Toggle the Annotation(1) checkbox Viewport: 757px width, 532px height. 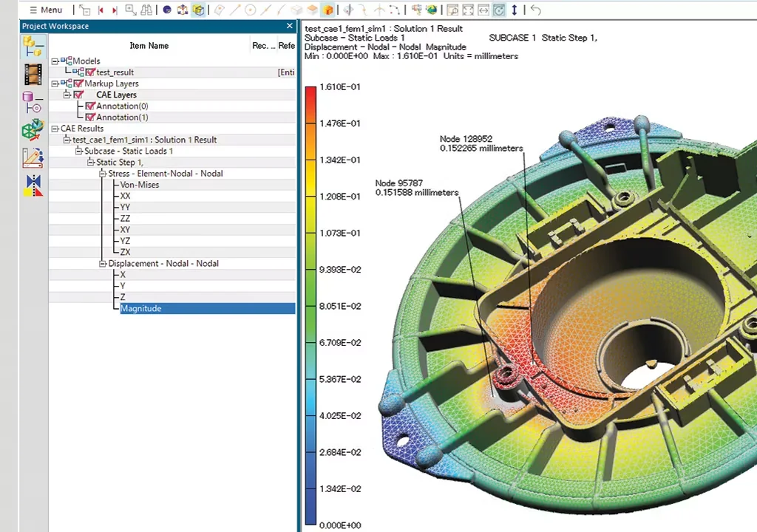point(89,117)
